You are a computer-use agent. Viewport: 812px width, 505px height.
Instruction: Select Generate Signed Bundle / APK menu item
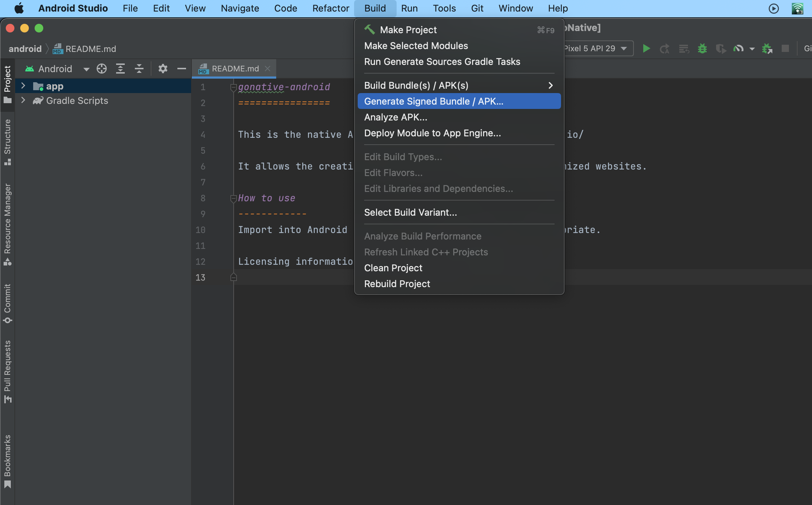click(433, 101)
